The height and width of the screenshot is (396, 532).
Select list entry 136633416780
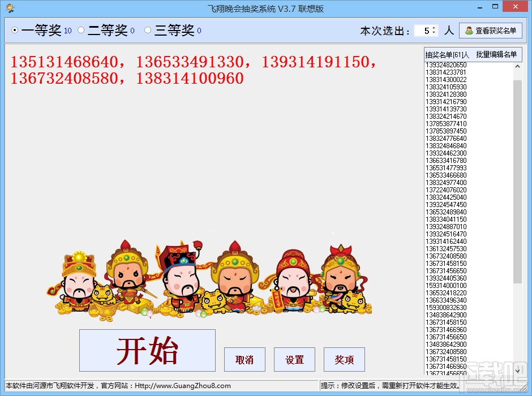tap(446, 160)
